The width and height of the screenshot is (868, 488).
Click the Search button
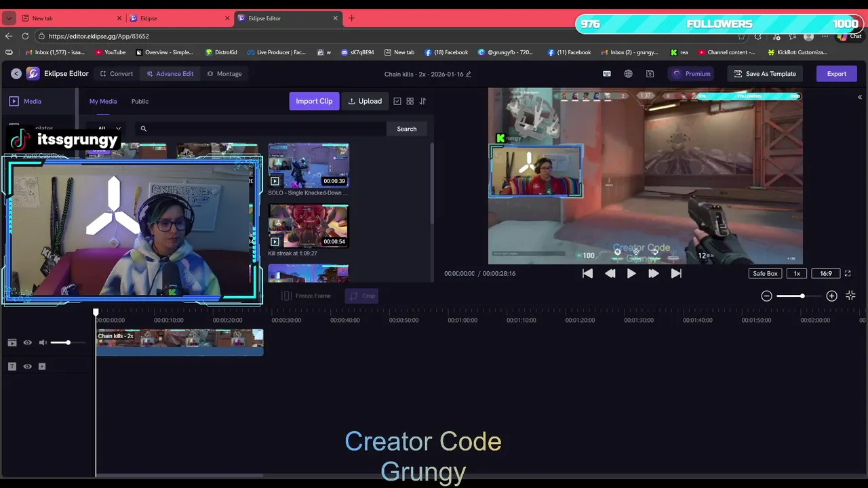[x=407, y=129]
